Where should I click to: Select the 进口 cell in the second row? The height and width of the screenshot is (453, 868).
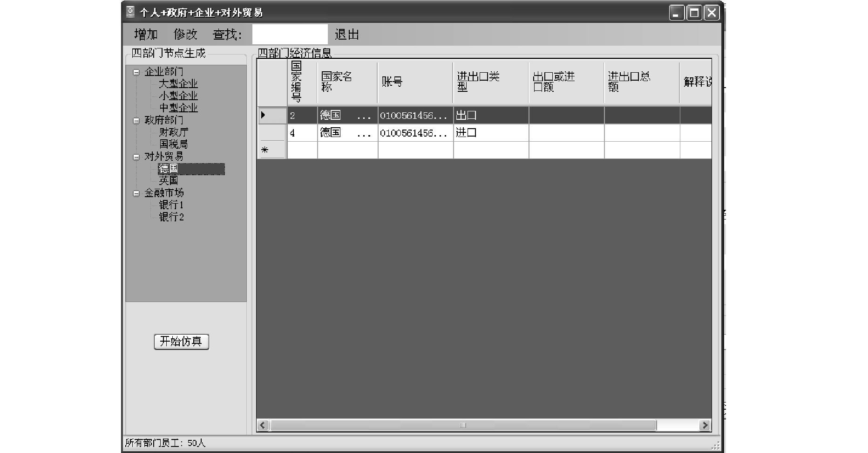tap(490, 133)
